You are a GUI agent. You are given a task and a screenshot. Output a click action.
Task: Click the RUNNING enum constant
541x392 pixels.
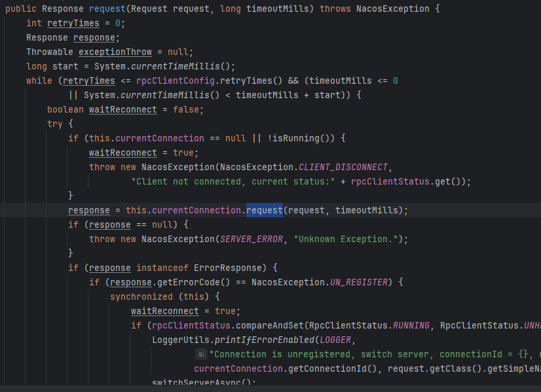pyautogui.click(x=411, y=326)
